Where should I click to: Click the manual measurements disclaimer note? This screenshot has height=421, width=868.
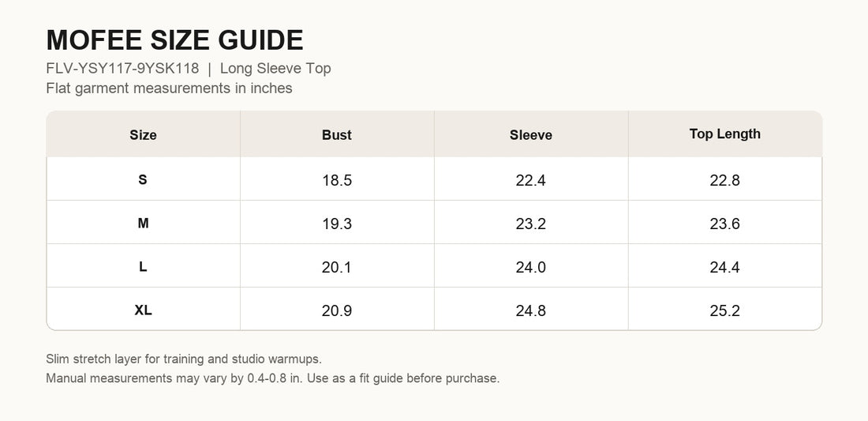(273, 379)
